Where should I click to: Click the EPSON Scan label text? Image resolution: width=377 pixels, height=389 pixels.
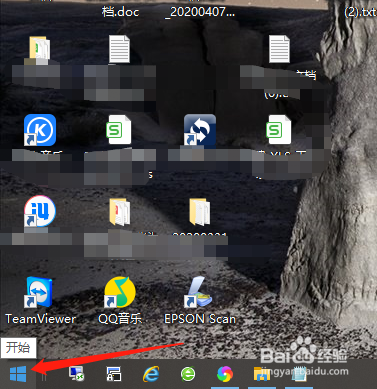(200, 319)
